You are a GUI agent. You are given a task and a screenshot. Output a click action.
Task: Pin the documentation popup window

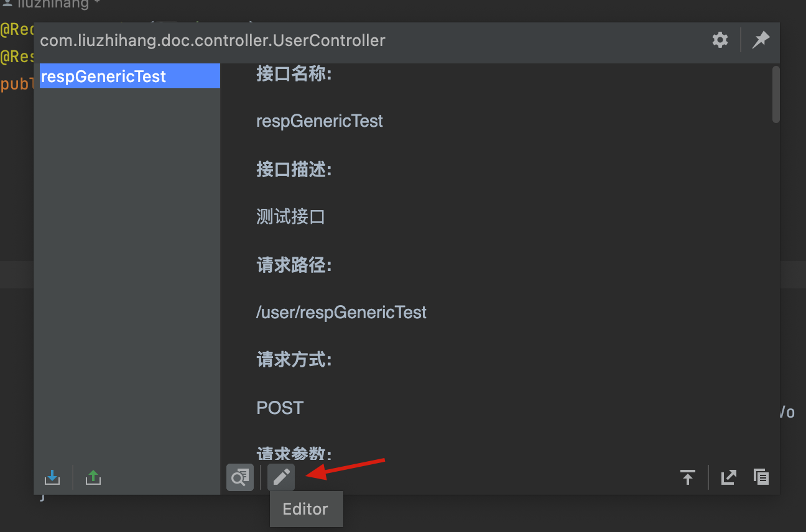(761, 40)
